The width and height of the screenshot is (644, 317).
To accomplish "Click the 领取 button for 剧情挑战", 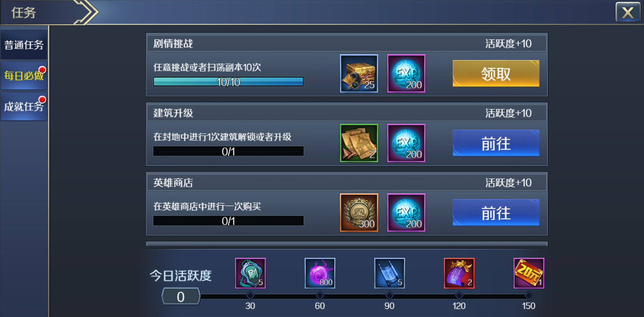I will (x=496, y=73).
